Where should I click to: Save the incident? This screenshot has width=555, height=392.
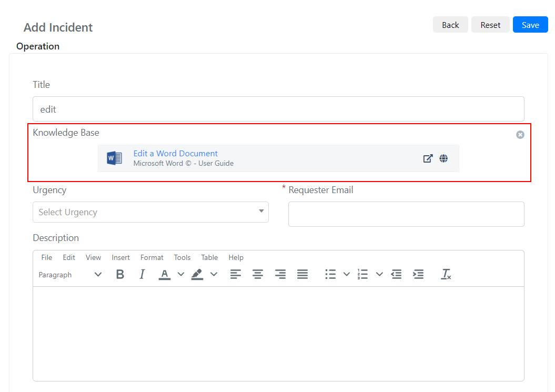tap(530, 25)
